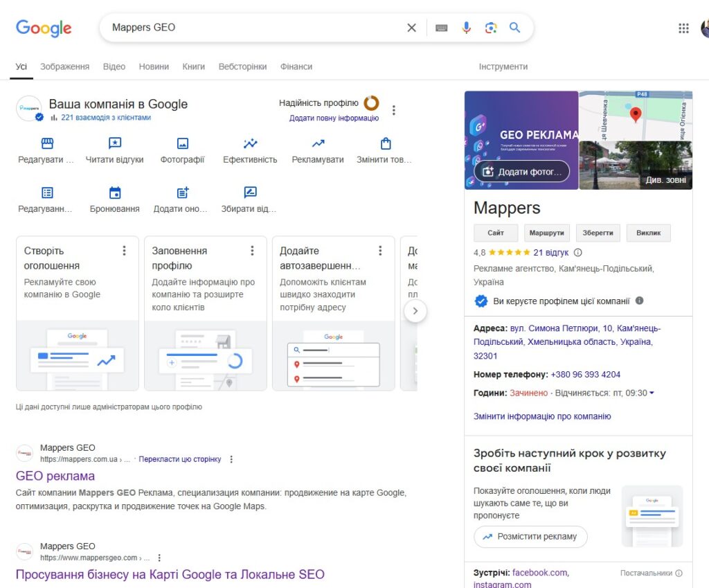Screen dimensions: 709x588
Task: Start voice search with the microphone icon
Action: (466, 28)
